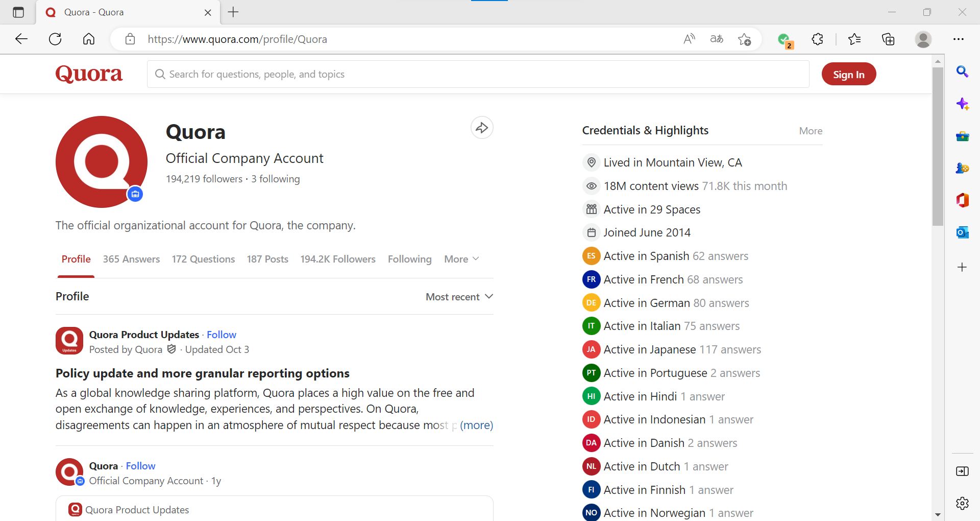The image size is (980, 521).
Task: Open embedded Quora Product Updates card
Action: tap(275, 509)
